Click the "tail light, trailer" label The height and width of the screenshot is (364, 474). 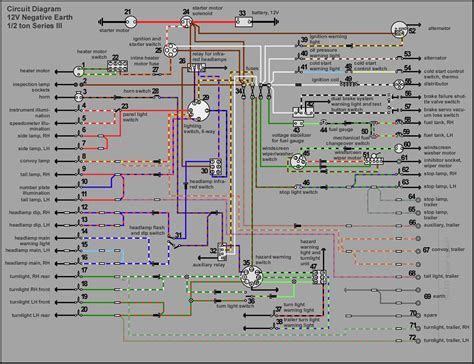pyautogui.click(x=441, y=276)
